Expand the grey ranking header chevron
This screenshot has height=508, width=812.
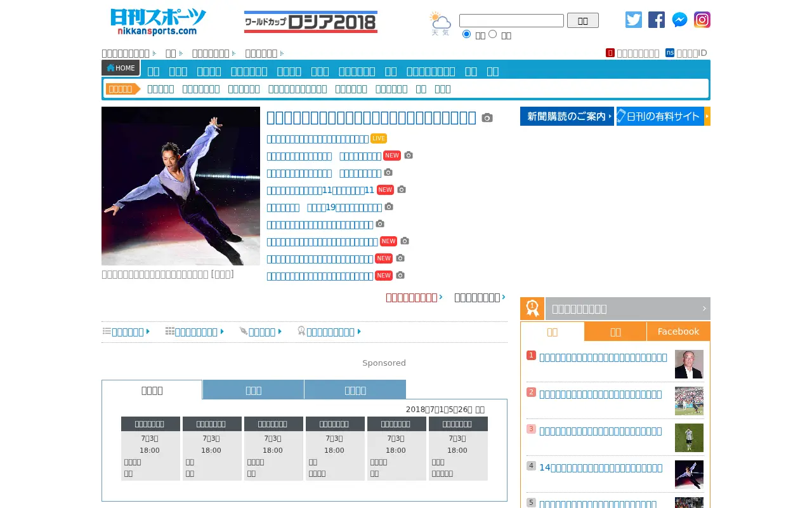click(704, 309)
